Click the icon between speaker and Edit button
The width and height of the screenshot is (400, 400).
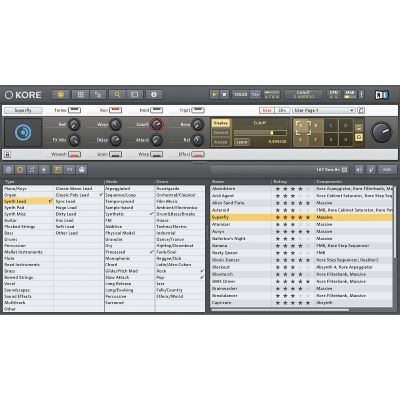pyautogui.click(x=371, y=170)
